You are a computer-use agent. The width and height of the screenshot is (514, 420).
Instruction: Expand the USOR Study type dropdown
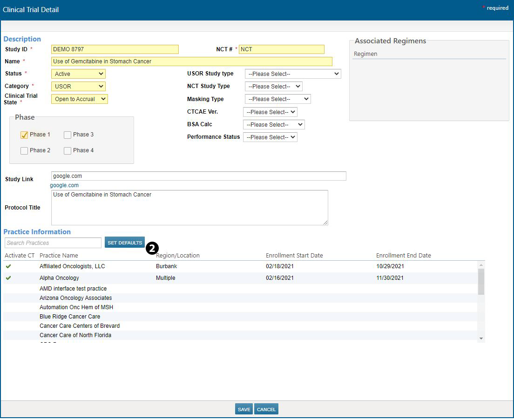pyautogui.click(x=292, y=74)
